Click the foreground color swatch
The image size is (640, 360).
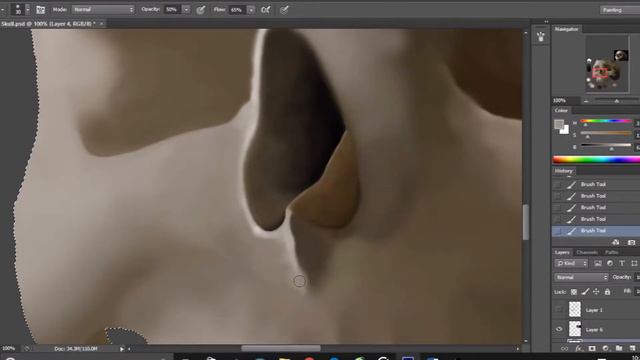pos(559,124)
